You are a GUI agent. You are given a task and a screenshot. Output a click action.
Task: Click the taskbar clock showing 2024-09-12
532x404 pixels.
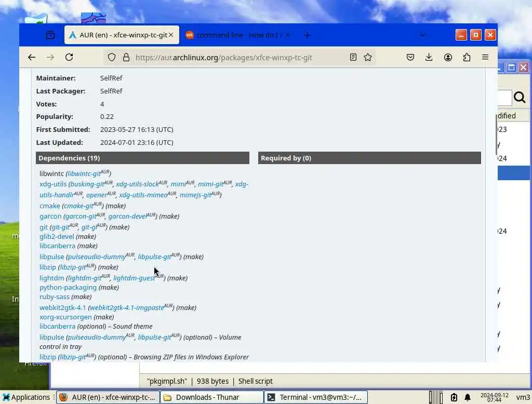click(x=495, y=397)
